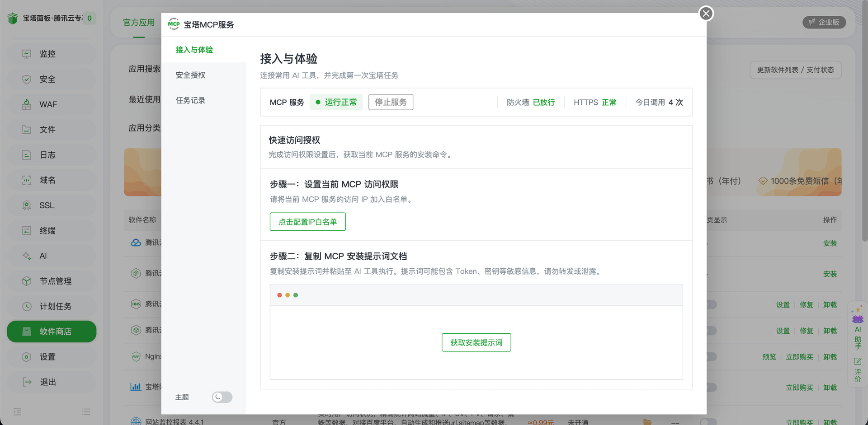Click the 软件商店 store icon in sidebar
Viewport: 868px width, 425px height.
coord(27,332)
